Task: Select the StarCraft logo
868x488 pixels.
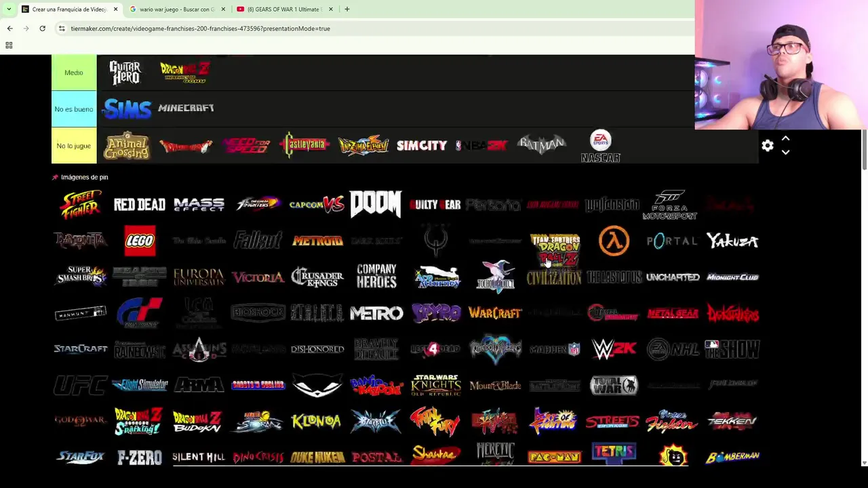Action: [x=81, y=349]
